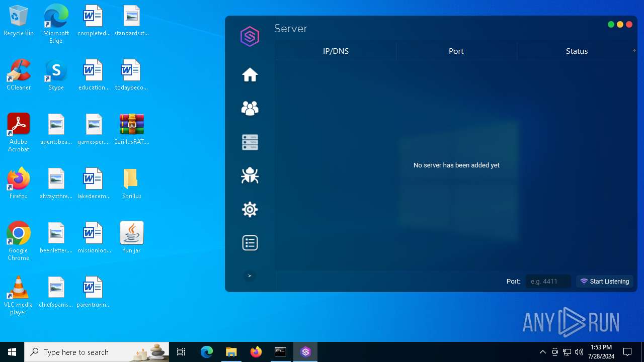Select the agentsbea image file
The image size is (644, 362).
point(56,129)
